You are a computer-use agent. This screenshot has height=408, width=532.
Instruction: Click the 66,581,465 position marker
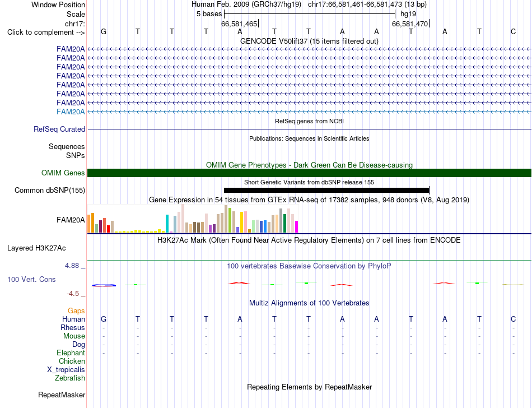point(239,24)
